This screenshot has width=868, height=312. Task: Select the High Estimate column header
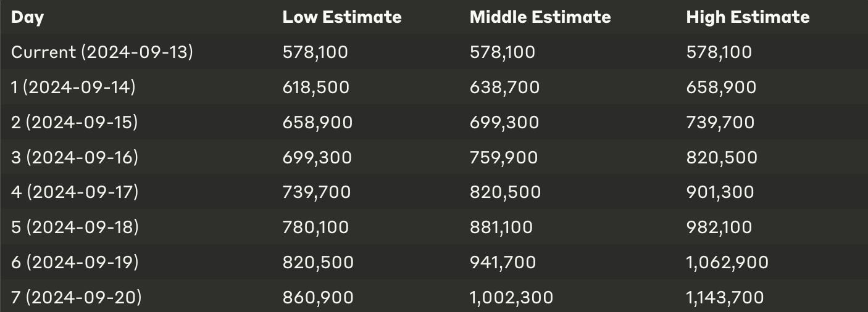point(748,17)
